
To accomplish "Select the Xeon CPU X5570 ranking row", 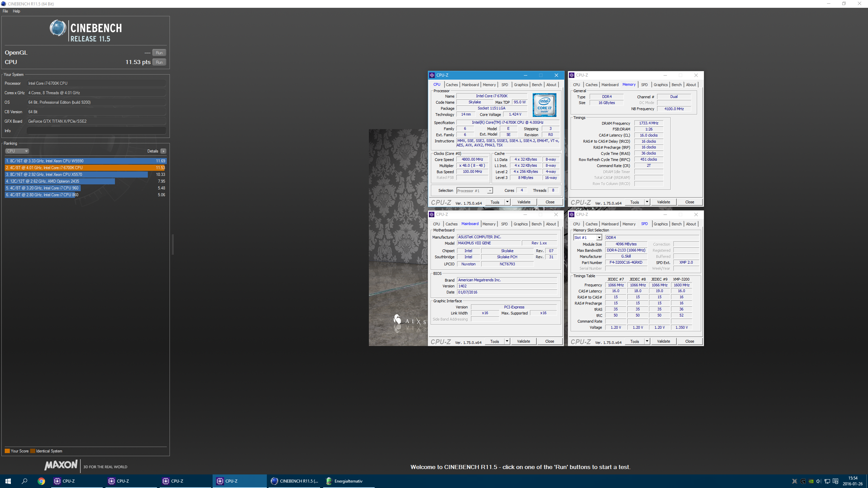I will pyautogui.click(x=85, y=175).
